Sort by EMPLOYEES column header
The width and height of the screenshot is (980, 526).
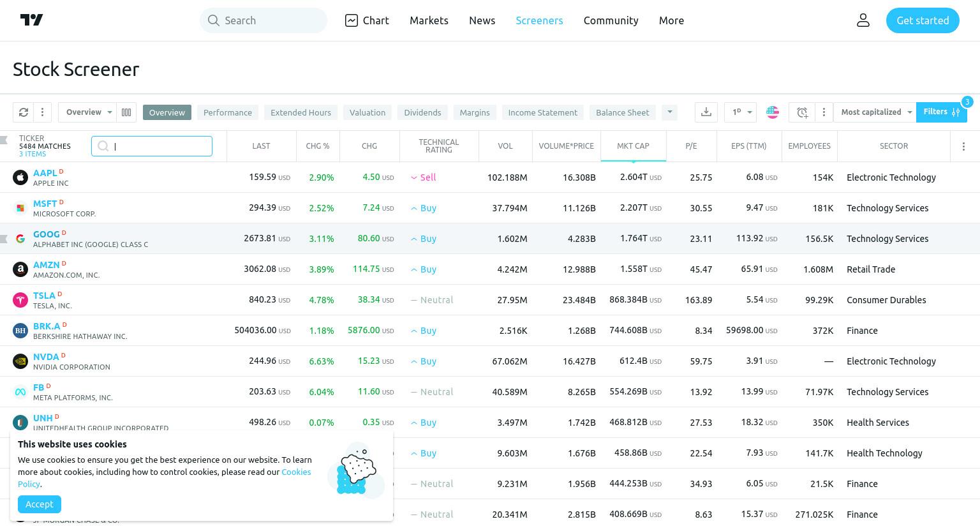pyautogui.click(x=809, y=146)
